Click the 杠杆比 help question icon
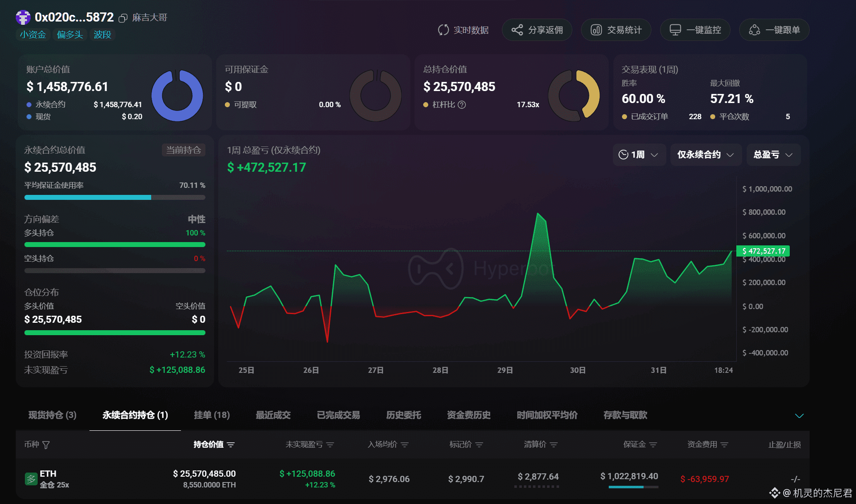 pos(462,105)
